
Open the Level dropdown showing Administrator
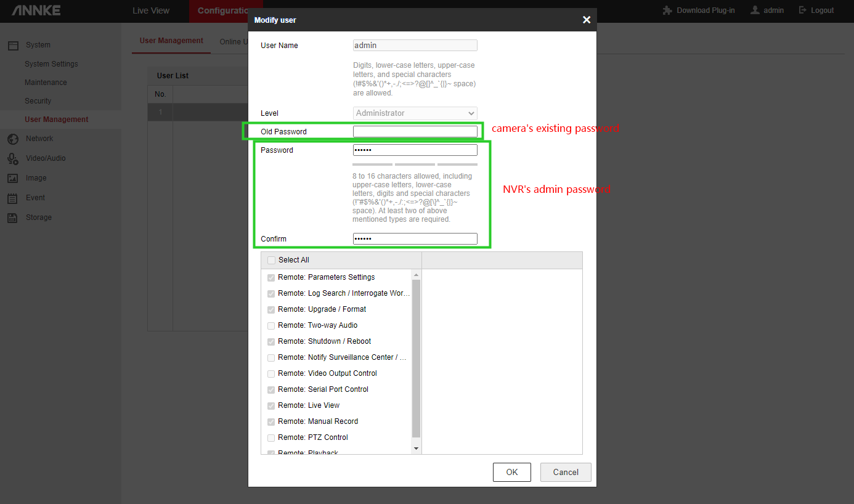pyautogui.click(x=415, y=113)
